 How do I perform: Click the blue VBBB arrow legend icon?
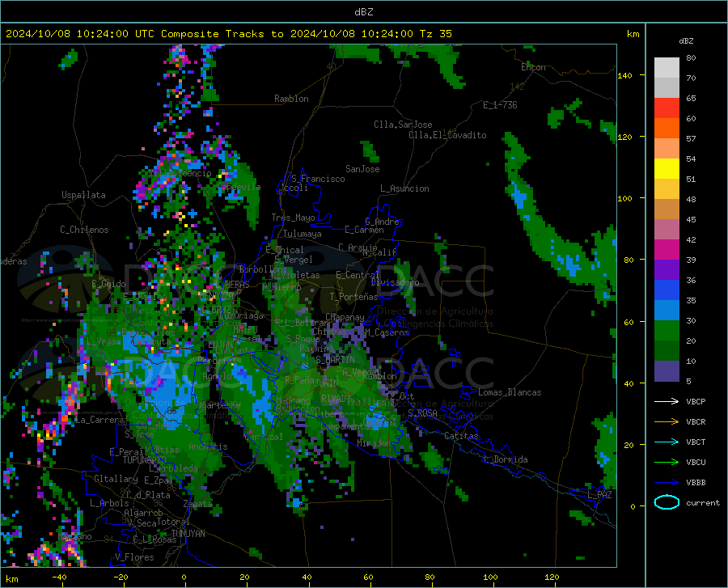667,482
